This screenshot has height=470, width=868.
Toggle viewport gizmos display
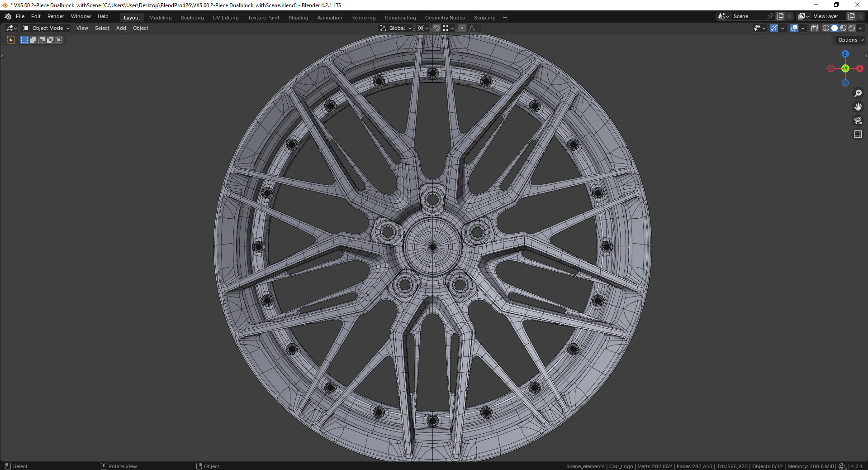pyautogui.click(x=774, y=28)
